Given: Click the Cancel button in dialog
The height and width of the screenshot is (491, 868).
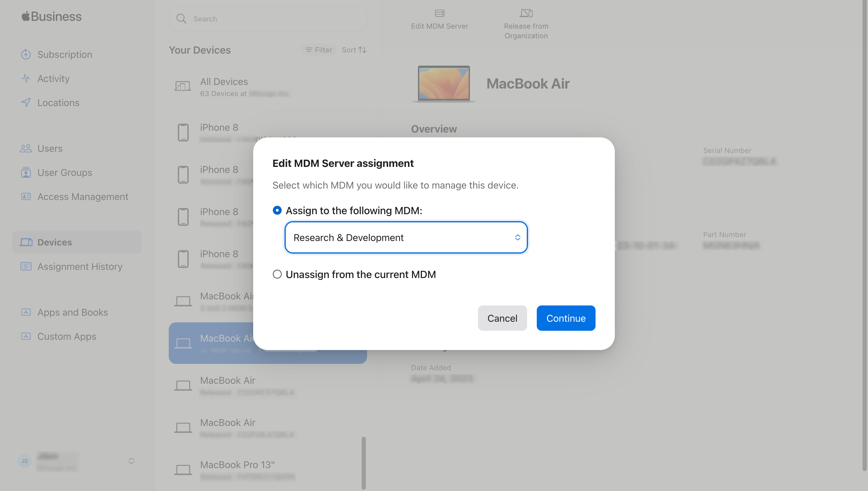Looking at the screenshot, I should (x=502, y=318).
